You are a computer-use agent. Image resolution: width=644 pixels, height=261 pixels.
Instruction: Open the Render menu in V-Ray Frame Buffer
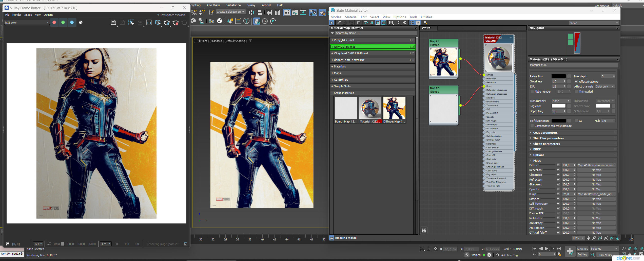(17, 15)
